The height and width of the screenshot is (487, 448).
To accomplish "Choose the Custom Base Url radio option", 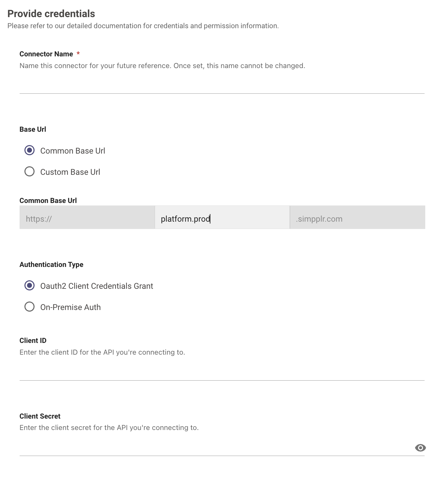I will coord(29,172).
